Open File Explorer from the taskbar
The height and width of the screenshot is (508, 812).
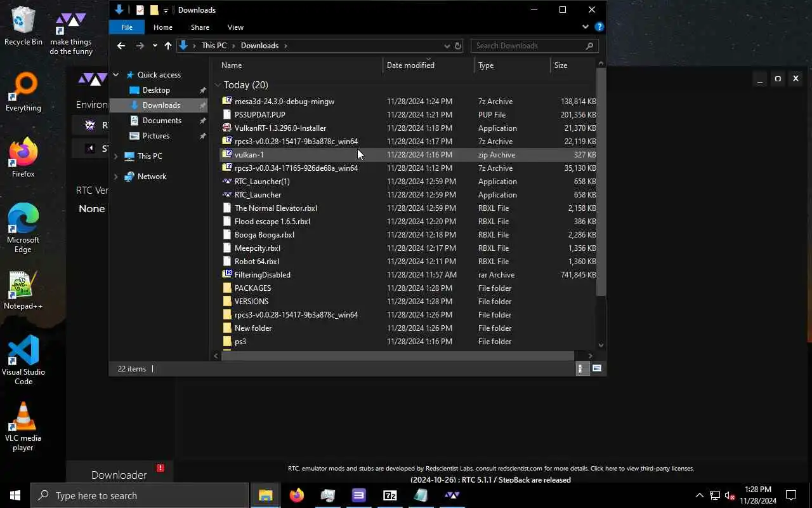click(x=266, y=495)
